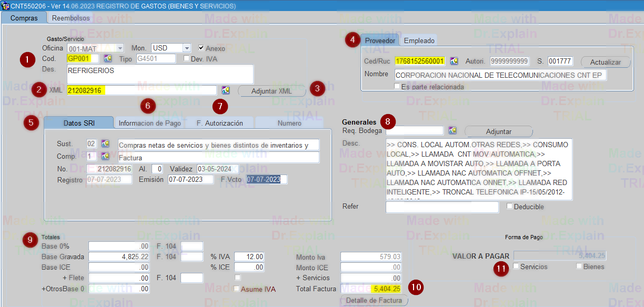Click the application icon in title bar

pyautogui.click(x=5, y=6)
